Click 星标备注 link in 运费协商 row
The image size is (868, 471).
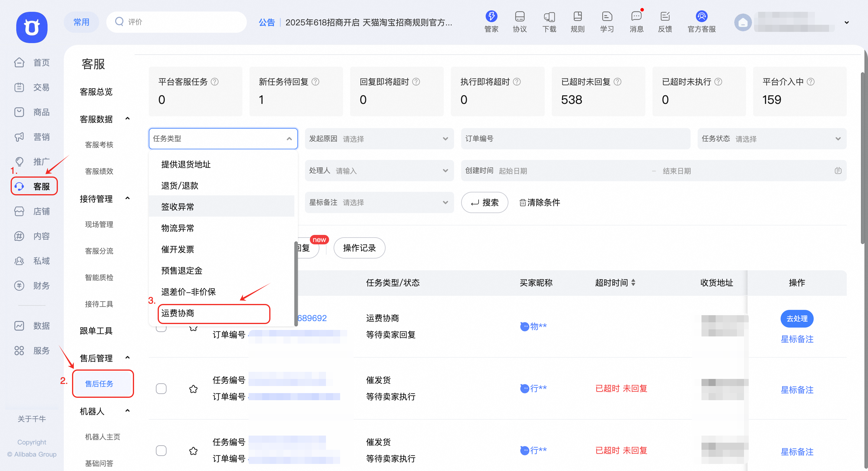coord(797,339)
